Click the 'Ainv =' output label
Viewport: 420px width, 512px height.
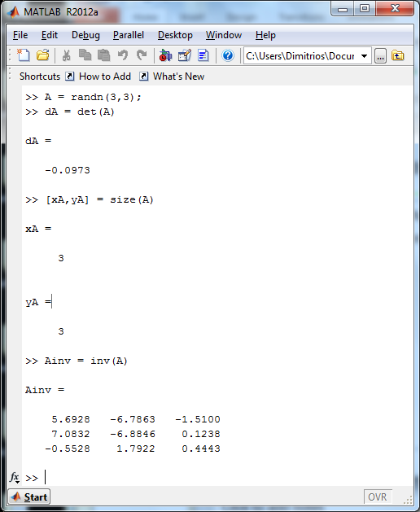(45, 390)
